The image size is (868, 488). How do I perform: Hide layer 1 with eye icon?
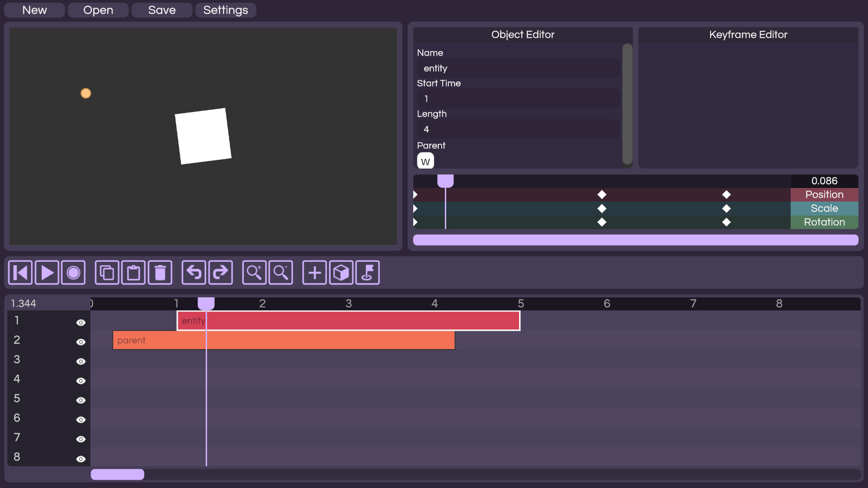[81, 323]
